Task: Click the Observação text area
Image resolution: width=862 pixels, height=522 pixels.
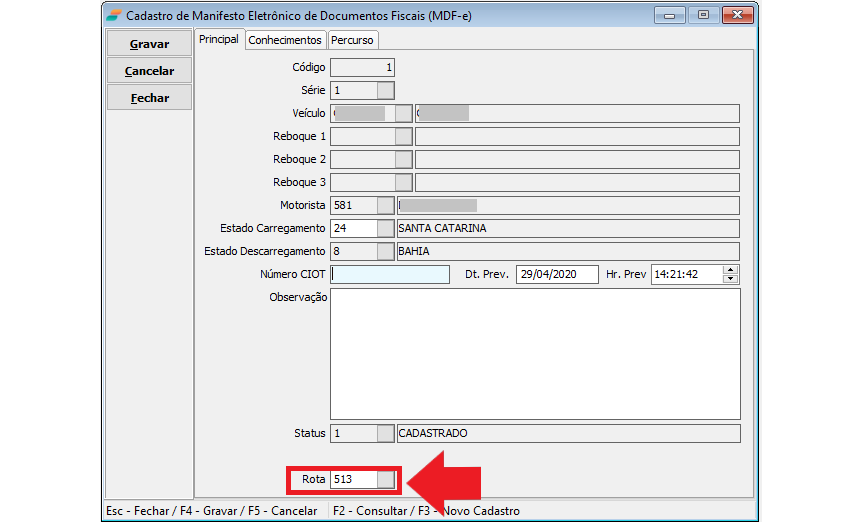Action: pos(535,353)
